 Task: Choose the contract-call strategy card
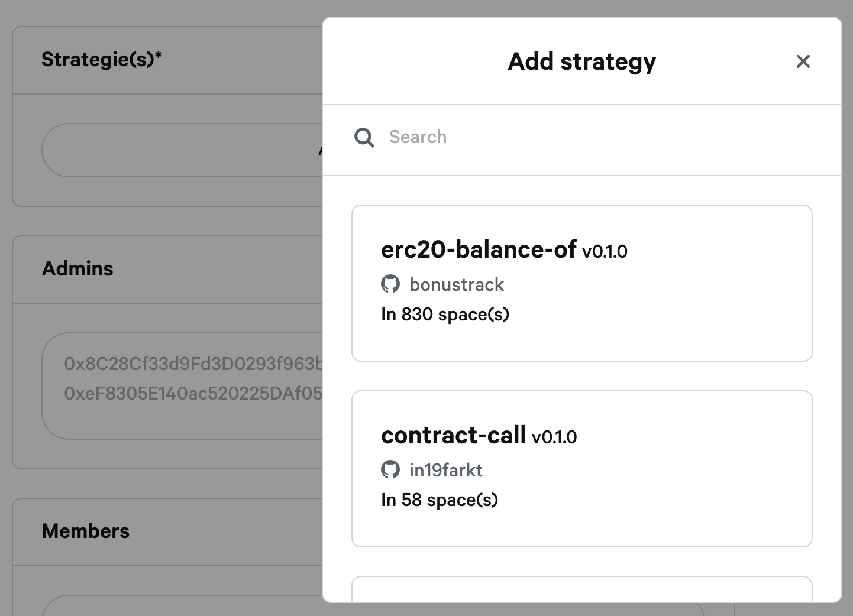click(582, 469)
